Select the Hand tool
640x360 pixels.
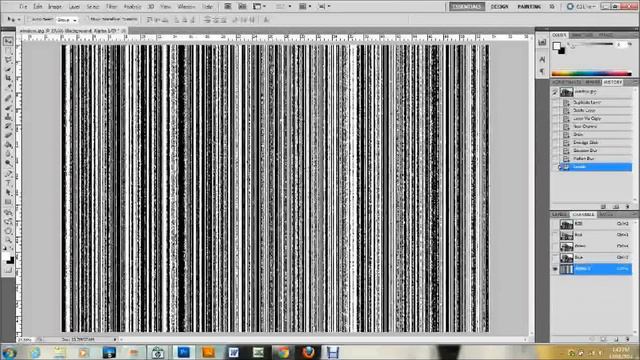point(8,231)
